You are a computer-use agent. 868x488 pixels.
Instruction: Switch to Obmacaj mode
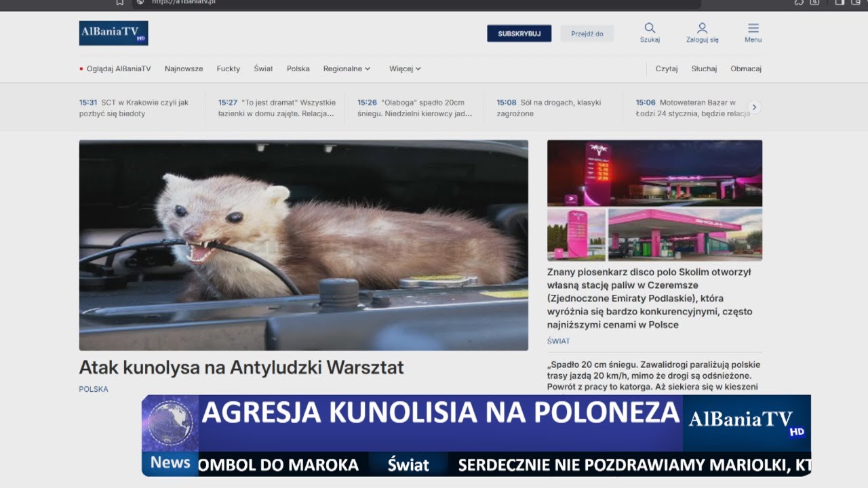click(746, 68)
